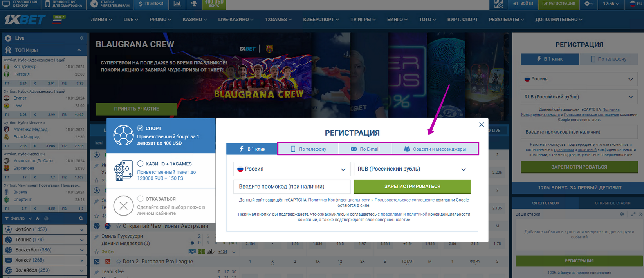Open bets via Telegram icon
Viewport: 644px width, 278px height.
tap(94, 4)
